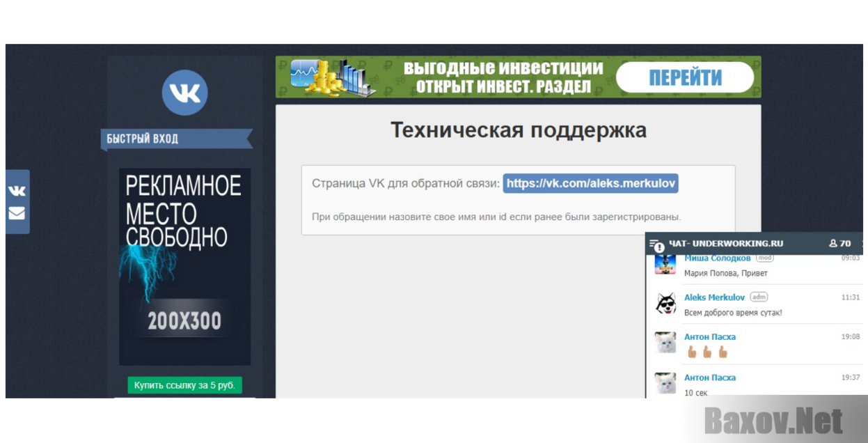Open the vk.com/aleks.merkulov link
The width and height of the screenshot is (868, 443).
pos(590,184)
